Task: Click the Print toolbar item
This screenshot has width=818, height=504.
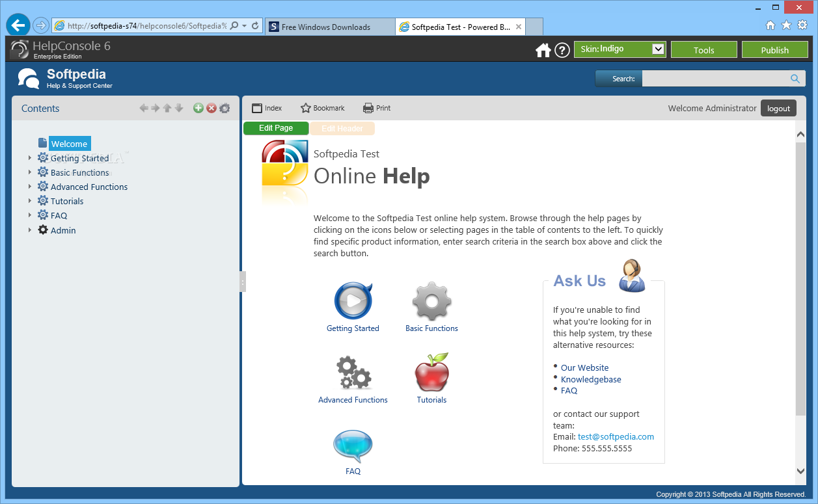Action: click(377, 108)
